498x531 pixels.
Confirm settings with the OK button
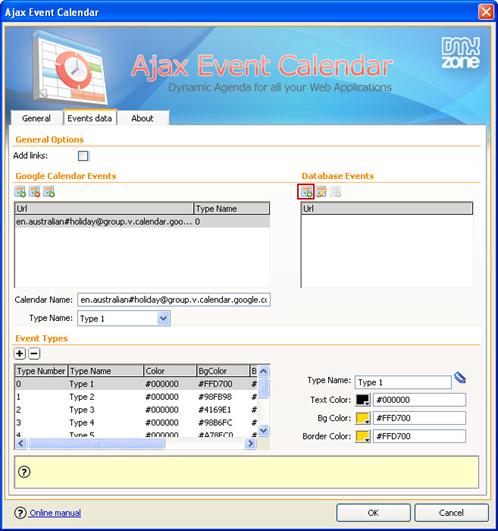(373, 513)
